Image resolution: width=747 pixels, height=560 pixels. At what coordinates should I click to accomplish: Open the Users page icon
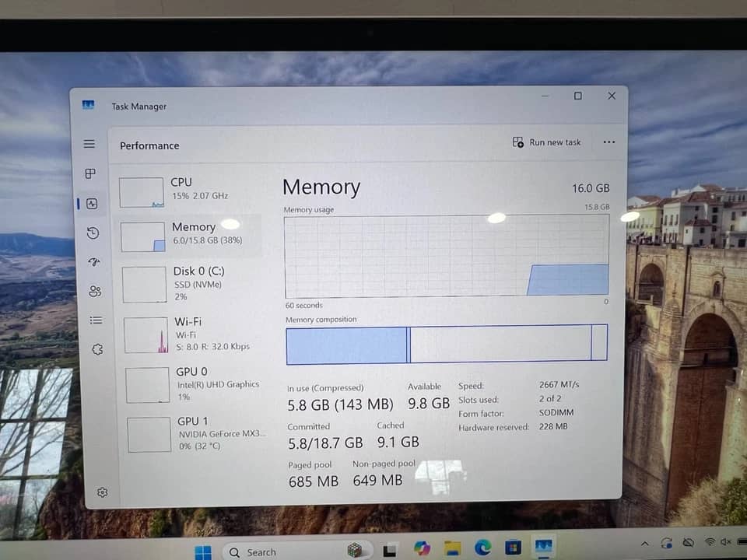[x=95, y=292]
